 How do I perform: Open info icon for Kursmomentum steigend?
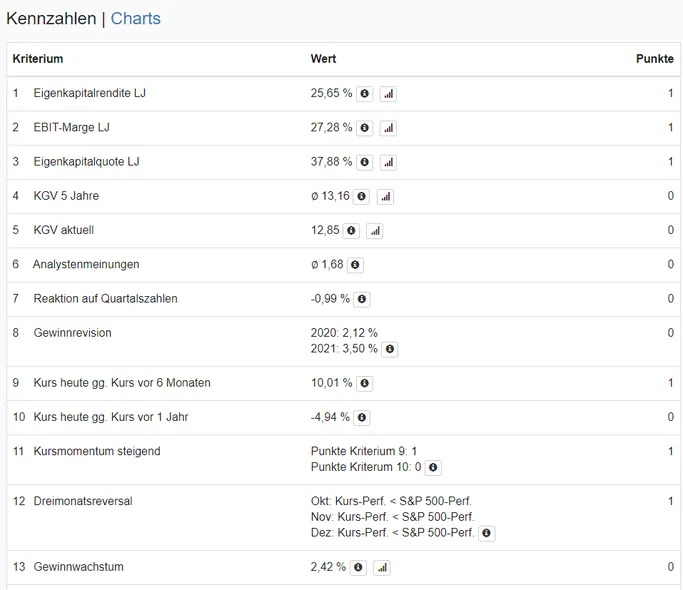tap(433, 468)
